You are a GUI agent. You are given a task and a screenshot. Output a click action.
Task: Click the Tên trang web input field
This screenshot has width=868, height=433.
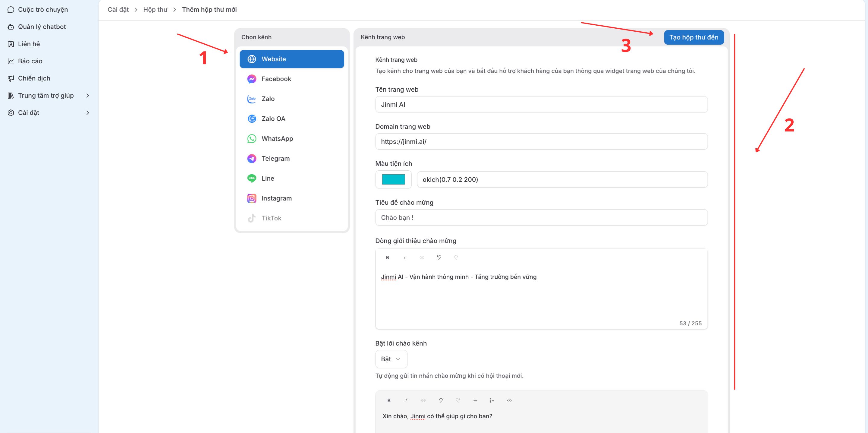click(x=541, y=105)
